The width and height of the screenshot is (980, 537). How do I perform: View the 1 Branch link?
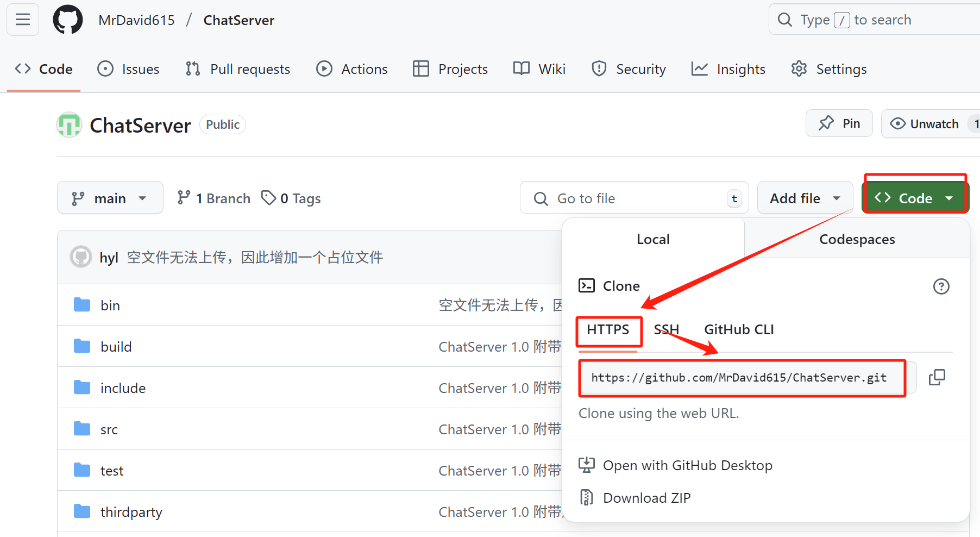coord(214,198)
